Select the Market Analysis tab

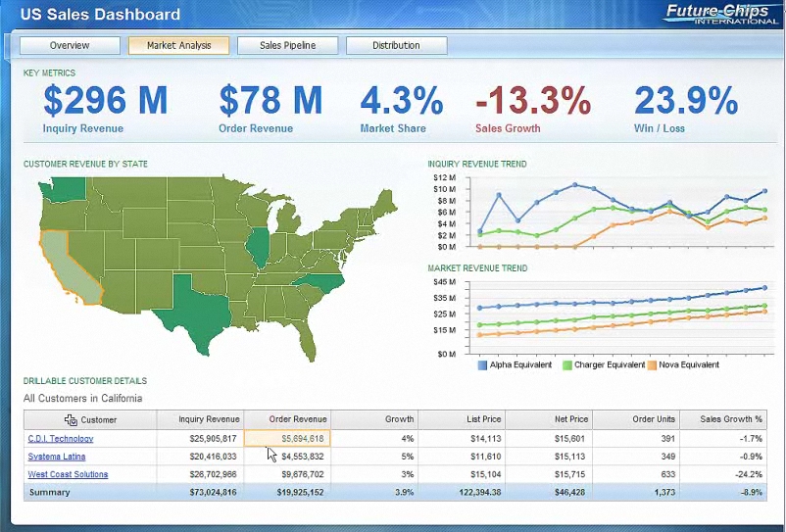[179, 45]
